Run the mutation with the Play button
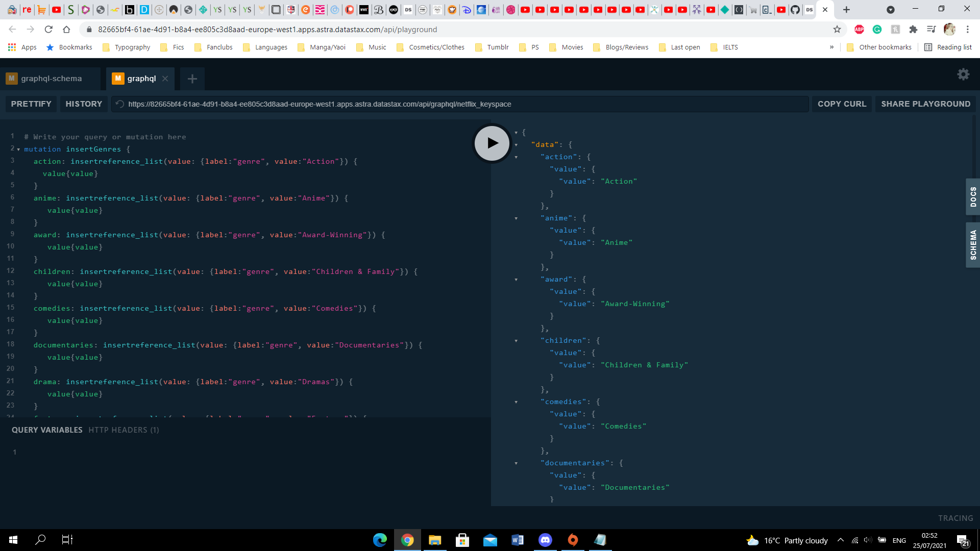Screen dimensions: 980x551 pos(491,143)
